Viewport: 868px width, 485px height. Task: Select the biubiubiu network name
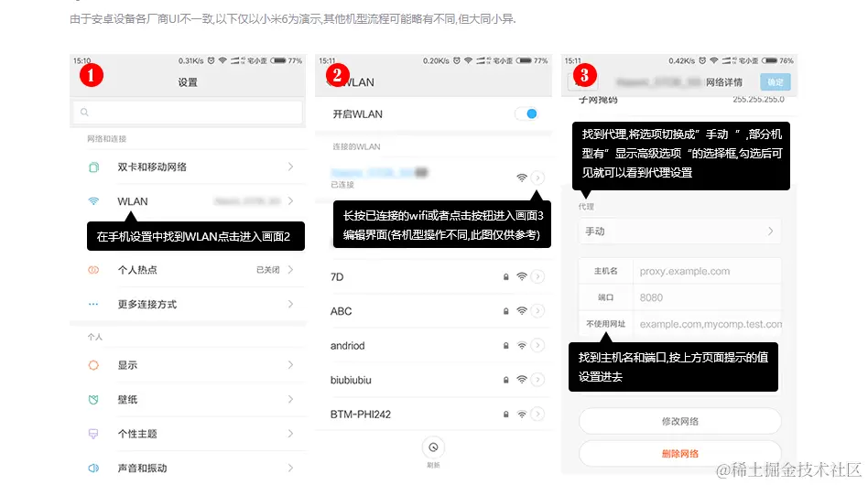point(351,380)
